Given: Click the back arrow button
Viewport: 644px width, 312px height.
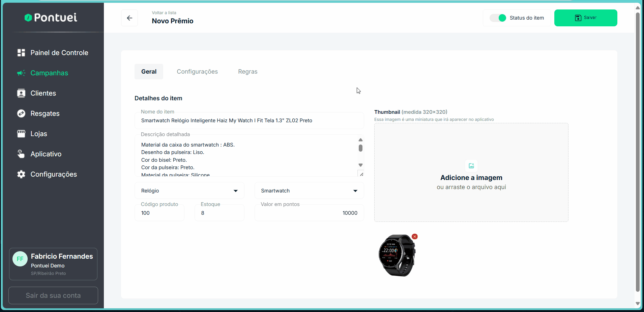Looking at the screenshot, I should tap(129, 18).
